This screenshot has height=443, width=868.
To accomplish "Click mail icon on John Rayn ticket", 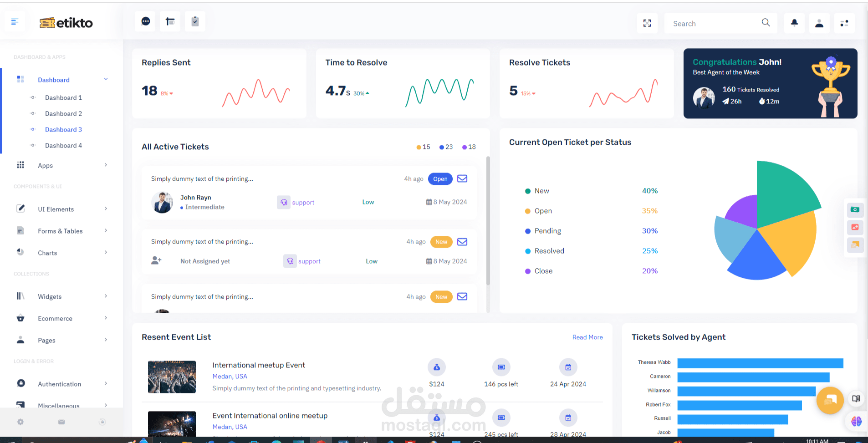I will pos(462,178).
